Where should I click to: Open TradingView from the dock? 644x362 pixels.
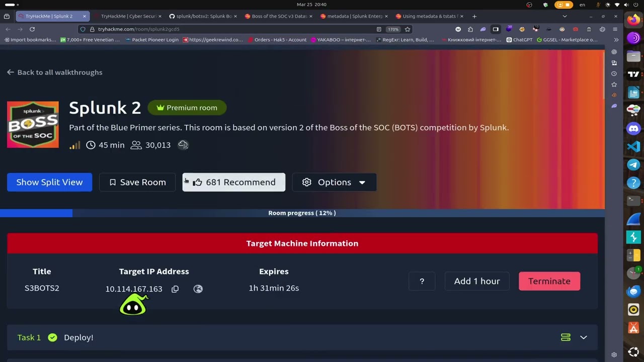click(x=633, y=74)
